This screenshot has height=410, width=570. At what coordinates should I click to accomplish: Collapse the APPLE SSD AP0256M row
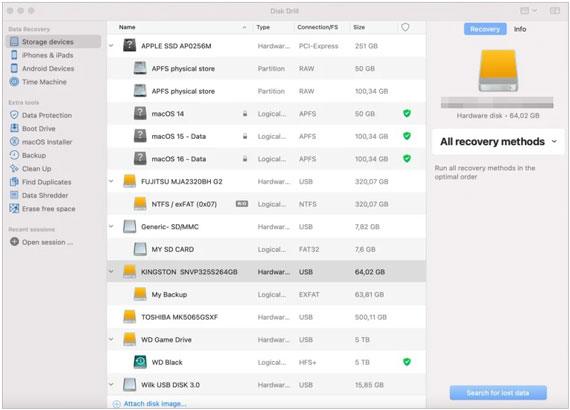click(x=111, y=46)
